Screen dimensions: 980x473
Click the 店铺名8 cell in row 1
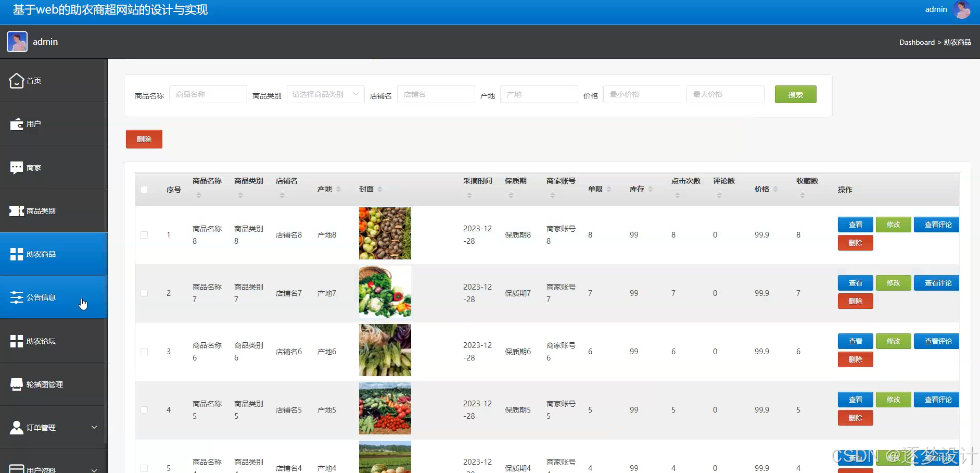[x=289, y=235]
